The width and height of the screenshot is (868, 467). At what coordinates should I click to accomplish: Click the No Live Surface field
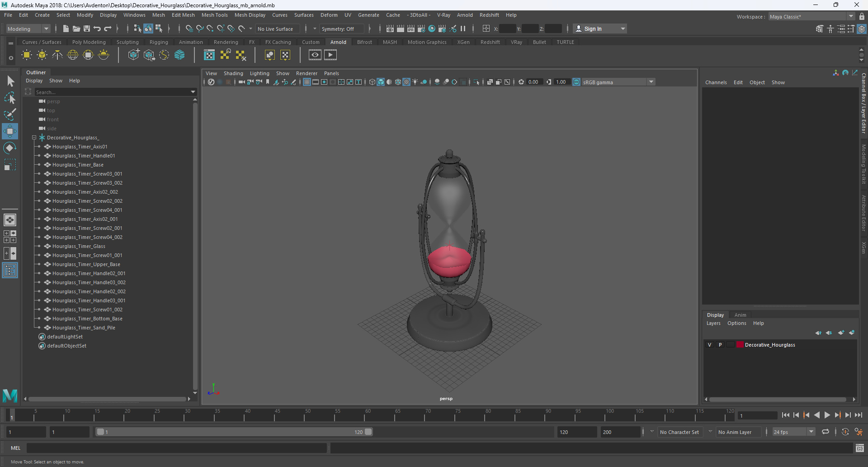pos(278,29)
